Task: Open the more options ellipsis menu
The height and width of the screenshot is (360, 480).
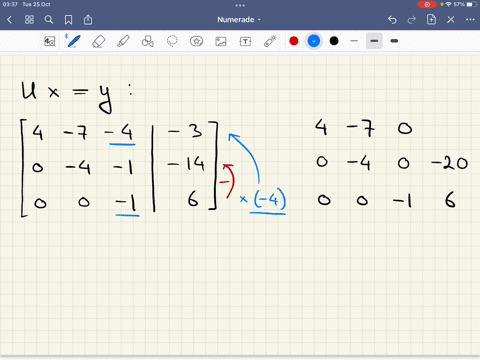Action: (x=470, y=20)
